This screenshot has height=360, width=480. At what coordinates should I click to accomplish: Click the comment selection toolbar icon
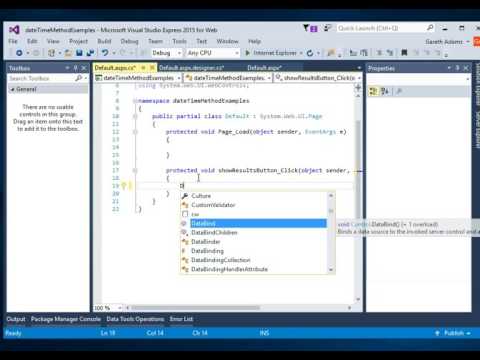click(379, 53)
